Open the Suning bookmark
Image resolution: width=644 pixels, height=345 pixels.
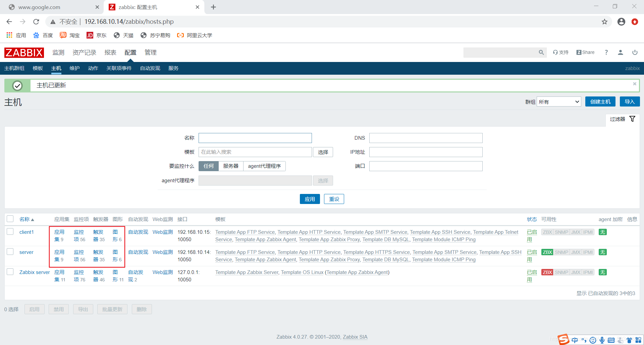point(155,35)
